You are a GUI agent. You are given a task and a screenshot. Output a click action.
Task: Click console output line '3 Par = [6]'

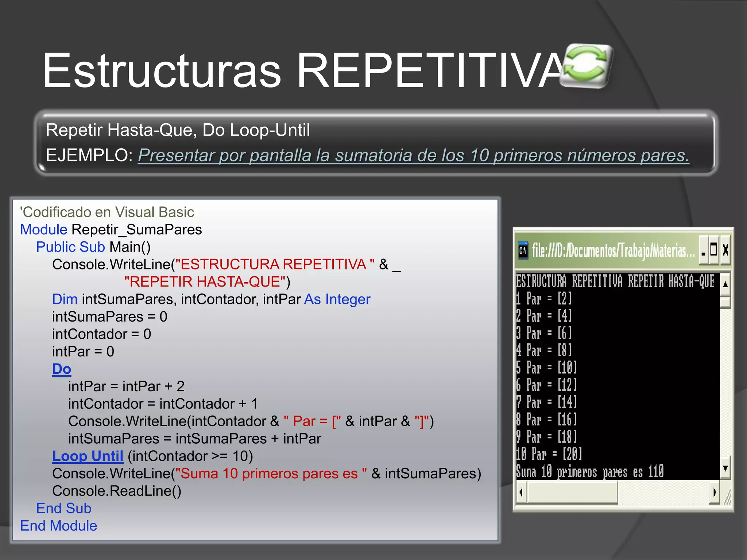(544, 333)
